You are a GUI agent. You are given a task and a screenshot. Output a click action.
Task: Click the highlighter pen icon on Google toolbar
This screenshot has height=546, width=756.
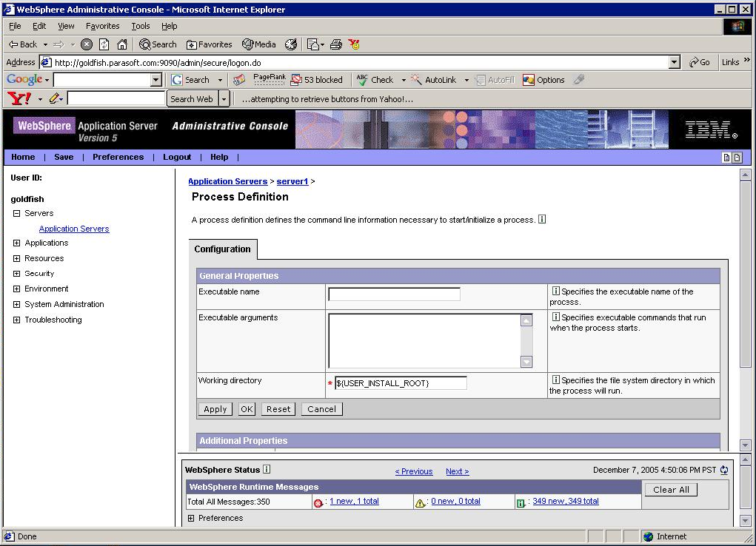(579, 79)
